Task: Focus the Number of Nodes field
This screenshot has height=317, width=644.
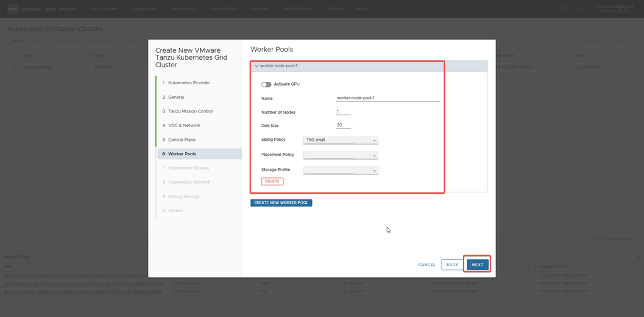Action: tap(343, 112)
